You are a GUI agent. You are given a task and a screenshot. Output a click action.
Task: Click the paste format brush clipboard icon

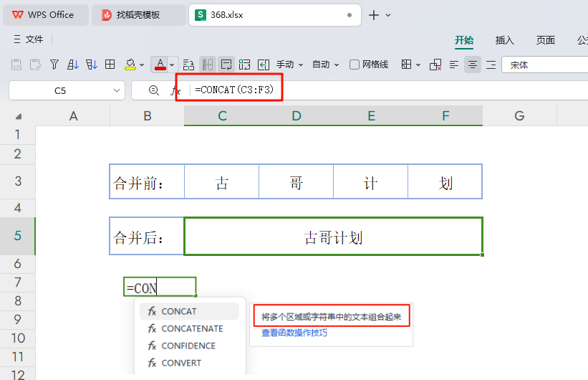35,65
